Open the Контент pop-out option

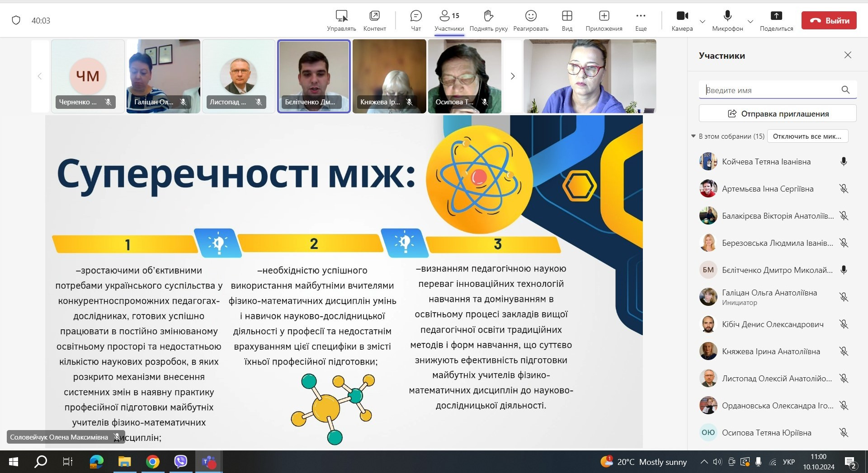coord(374,21)
